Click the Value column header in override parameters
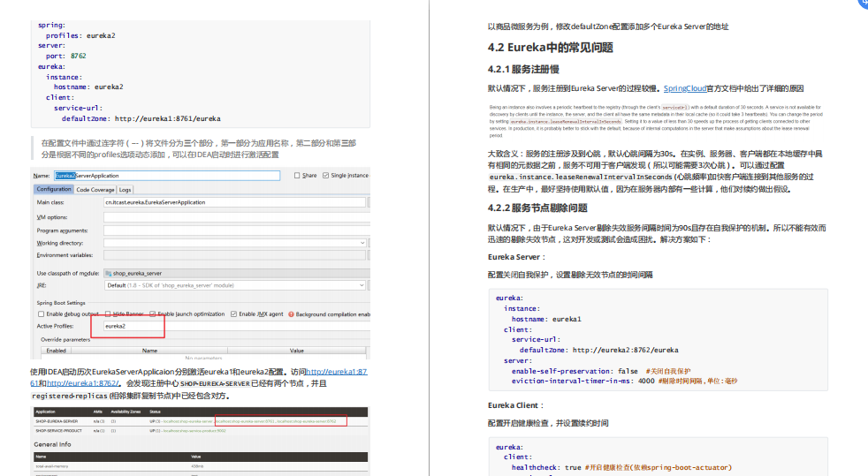868x476 pixels. pos(296,351)
